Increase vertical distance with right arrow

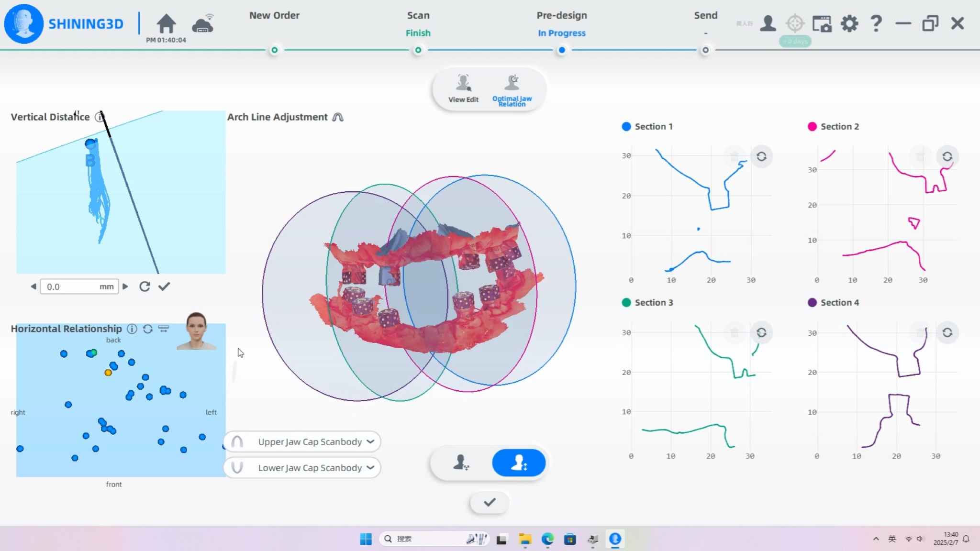coord(125,287)
